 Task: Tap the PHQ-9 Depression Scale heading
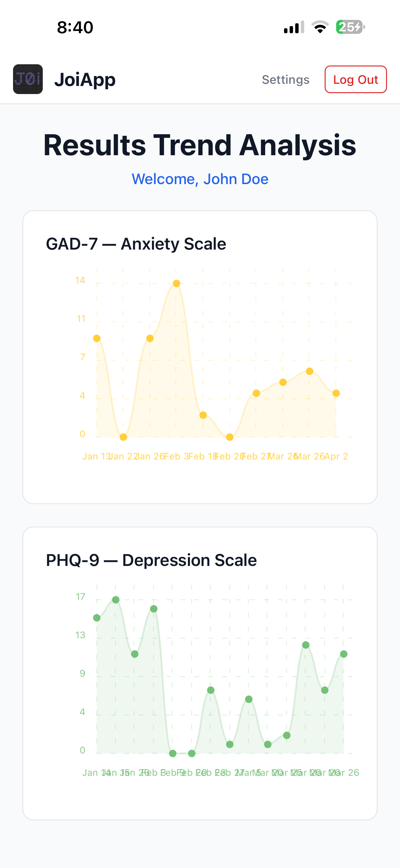pyautogui.click(x=151, y=560)
